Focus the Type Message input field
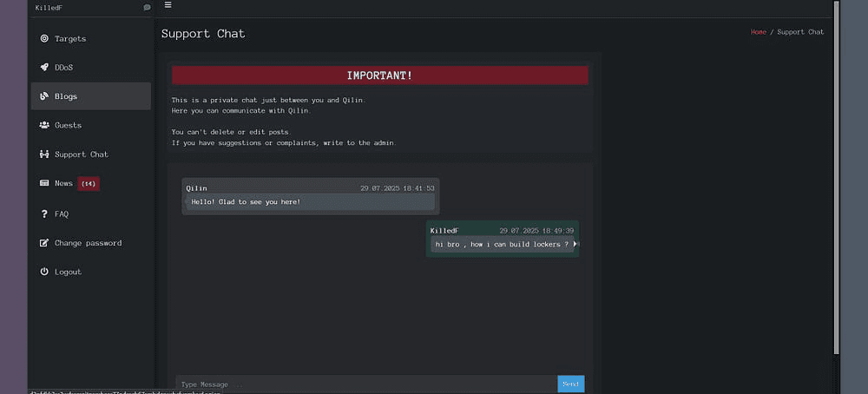868x394 pixels. click(x=366, y=384)
